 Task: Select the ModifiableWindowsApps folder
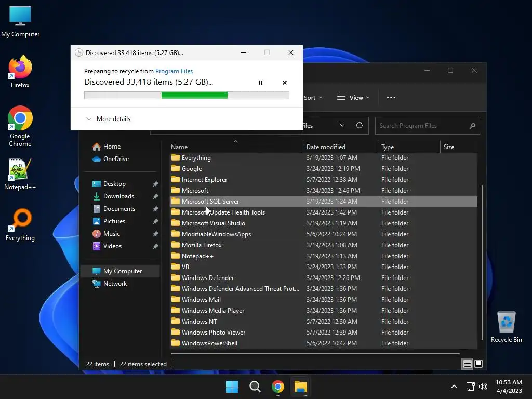pos(323,234)
